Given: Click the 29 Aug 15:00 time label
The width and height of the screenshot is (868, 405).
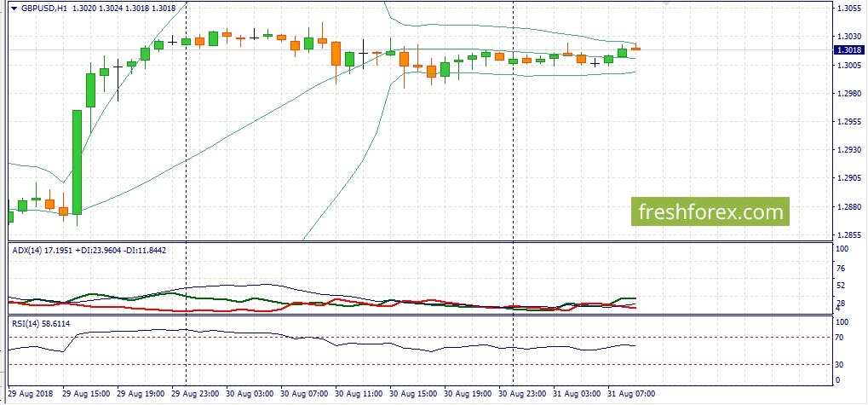Looking at the screenshot, I should tap(86, 394).
